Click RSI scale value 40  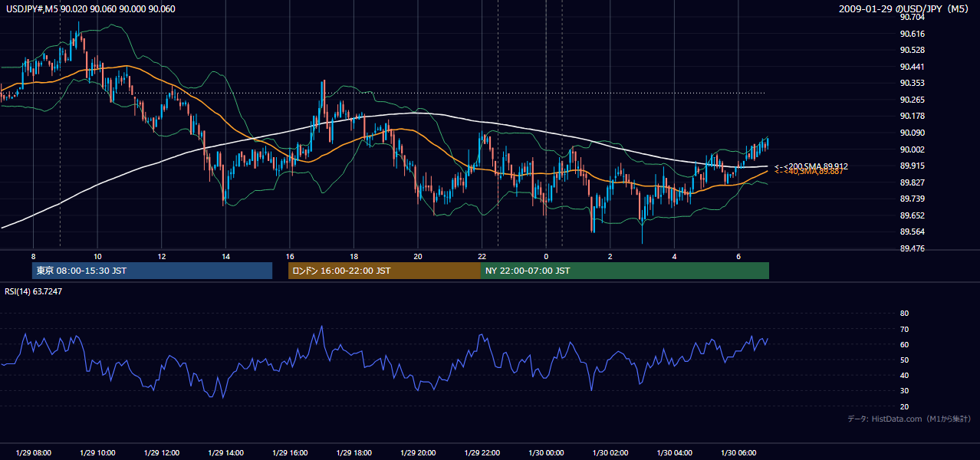coord(904,375)
